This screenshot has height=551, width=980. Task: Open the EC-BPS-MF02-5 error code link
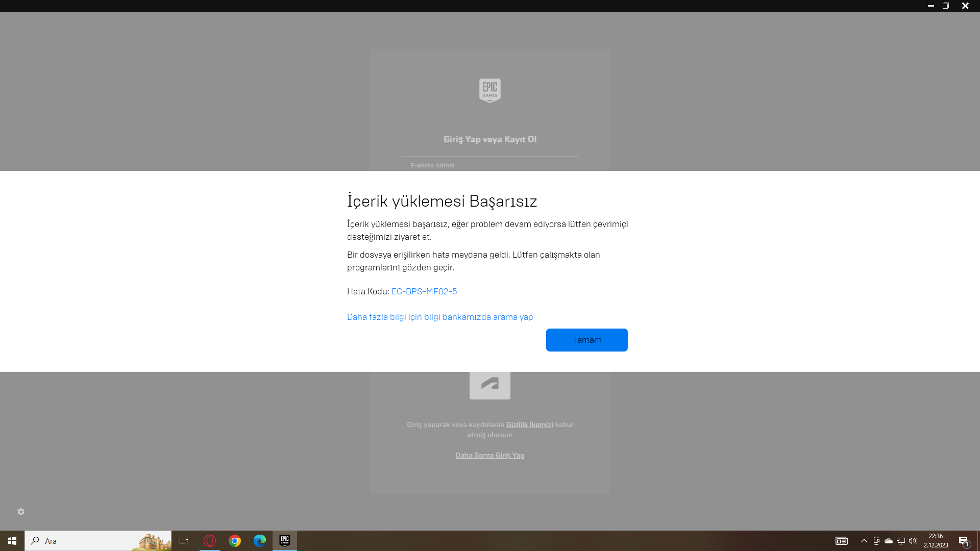[x=424, y=291]
